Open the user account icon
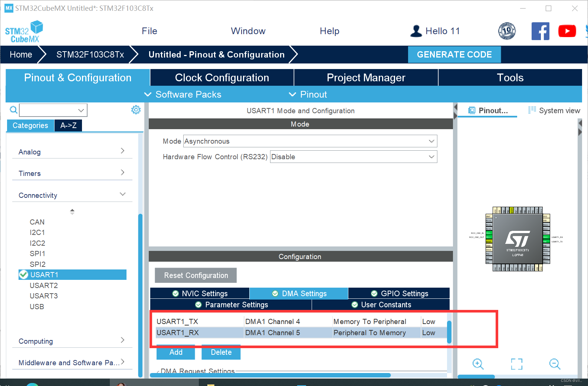This screenshot has width=588, height=386. [x=416, y=31]
